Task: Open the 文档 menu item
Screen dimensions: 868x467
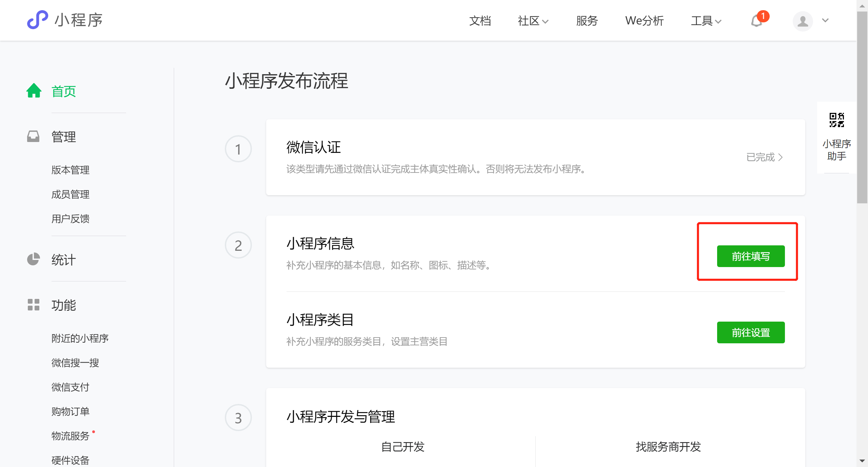Action: tap(480, 21)
